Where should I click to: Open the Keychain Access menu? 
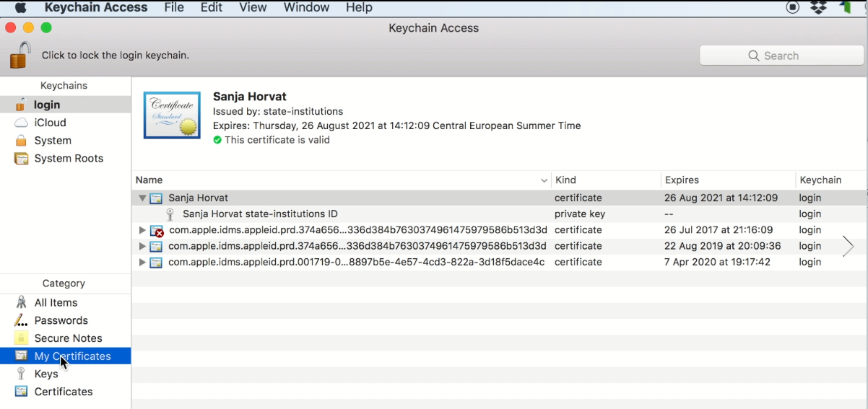(x=96, y=8)
